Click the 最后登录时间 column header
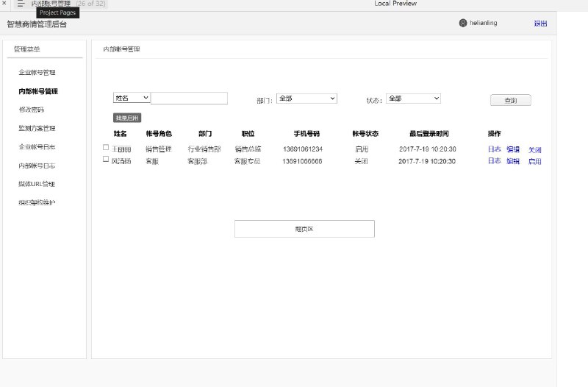588x387 pixels. pos(429,134)
